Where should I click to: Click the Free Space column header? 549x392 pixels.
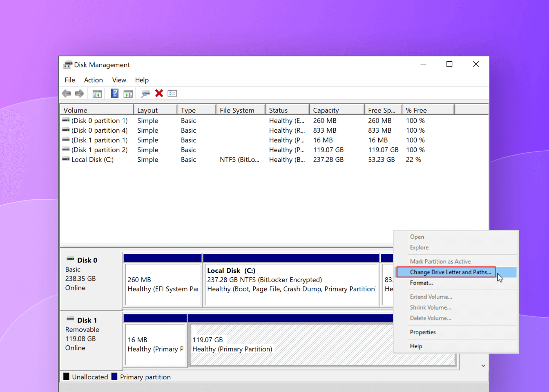coord(380,109)
